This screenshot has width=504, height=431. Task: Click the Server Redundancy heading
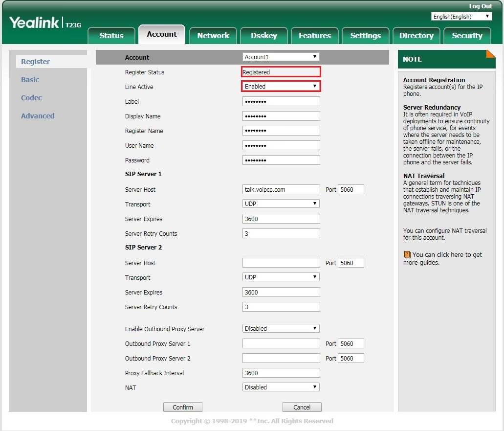pyautogui.click(x=432, y=108)
